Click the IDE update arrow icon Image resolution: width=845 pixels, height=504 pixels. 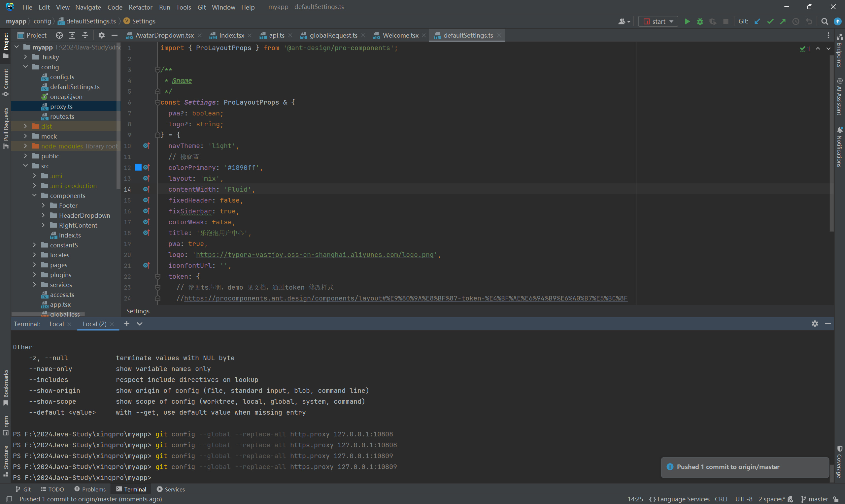tap(837, 21)
